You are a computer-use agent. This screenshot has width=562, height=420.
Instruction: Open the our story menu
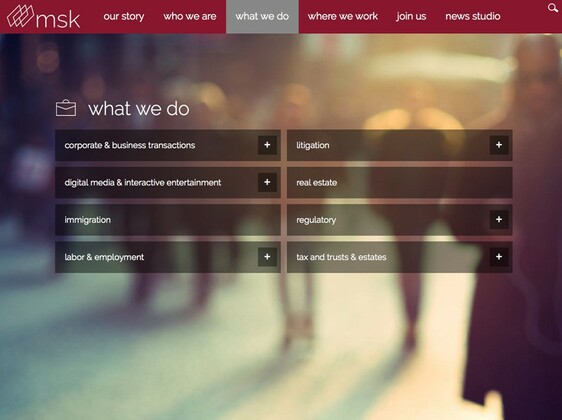[124, 16]
